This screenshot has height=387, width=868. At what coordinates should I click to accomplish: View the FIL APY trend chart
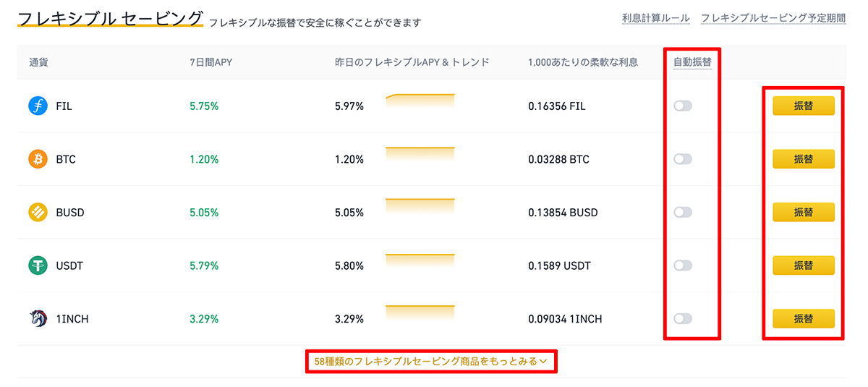[x=420, y=101]
